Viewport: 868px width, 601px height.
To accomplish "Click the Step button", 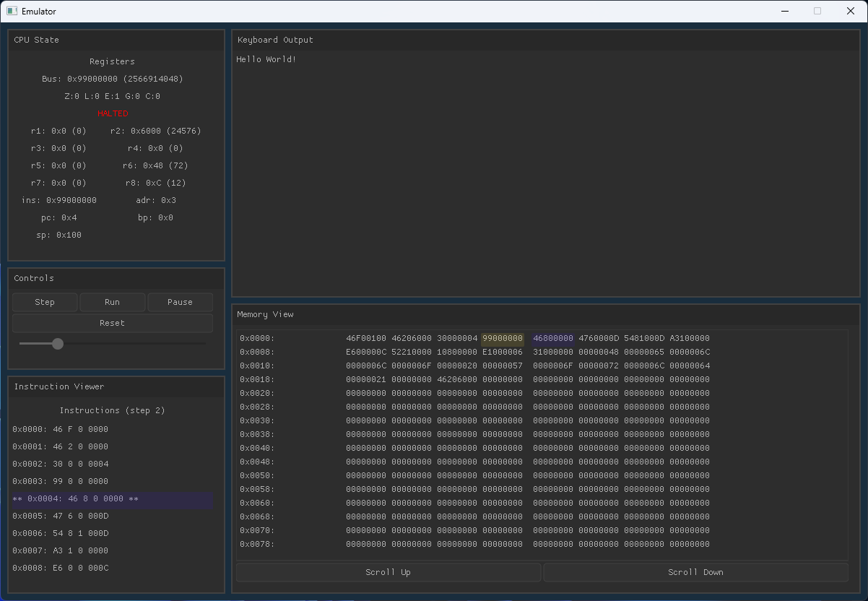I will [x=45, y=302].
